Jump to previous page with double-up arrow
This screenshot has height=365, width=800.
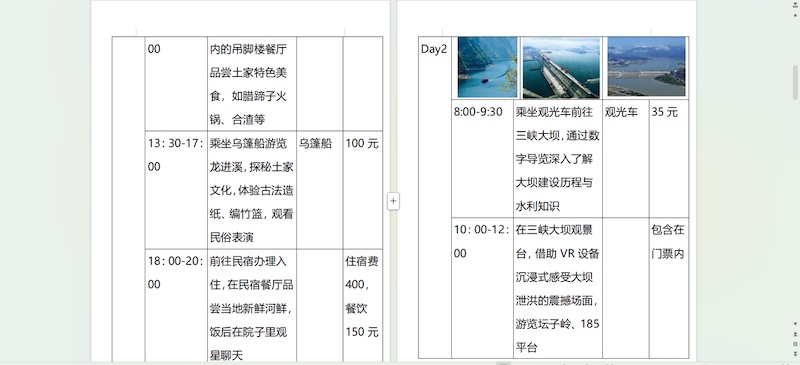coord(795,334)
